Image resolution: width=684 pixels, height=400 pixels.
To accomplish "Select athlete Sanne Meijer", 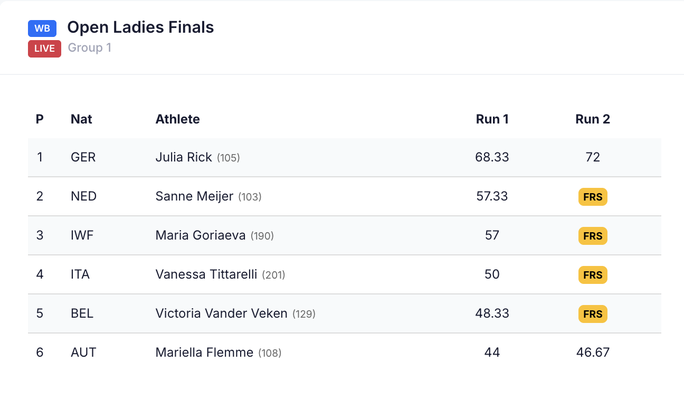I will (195, 197).
